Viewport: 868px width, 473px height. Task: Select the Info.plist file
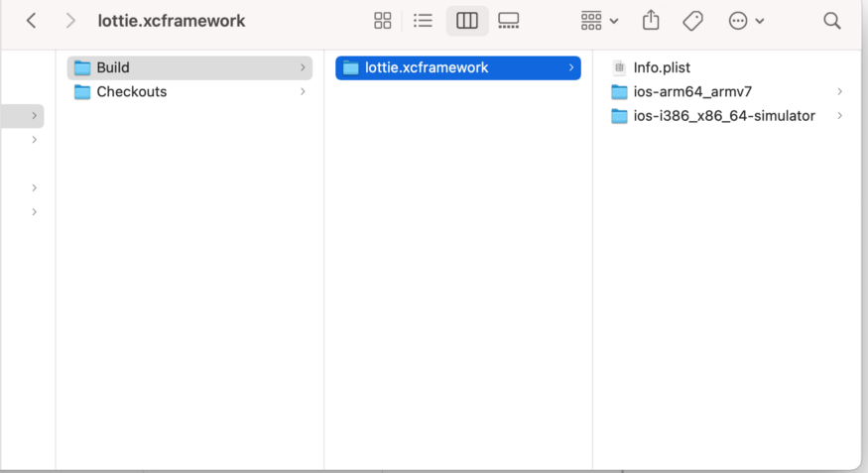727,67
